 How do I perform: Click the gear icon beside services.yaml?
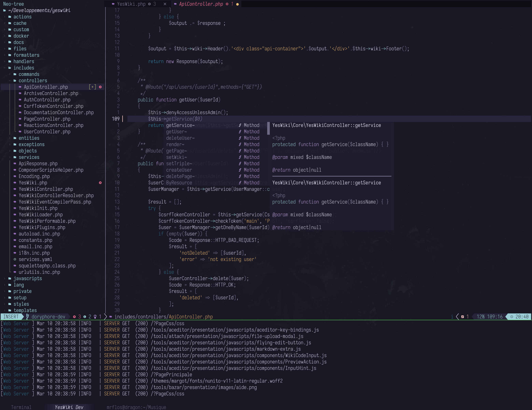point(15,259)
